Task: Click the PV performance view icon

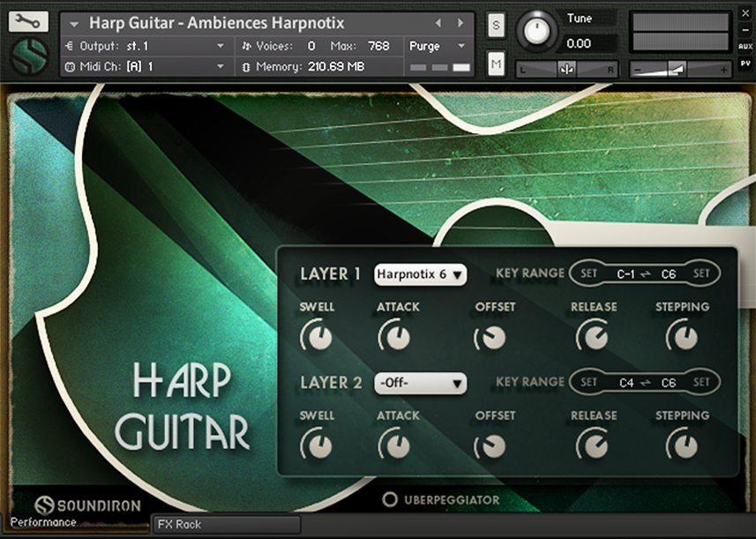Action: click(x=747, y=64)
